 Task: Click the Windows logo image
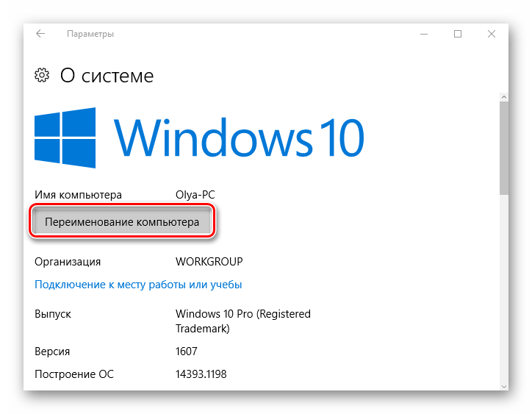(65, 138)
